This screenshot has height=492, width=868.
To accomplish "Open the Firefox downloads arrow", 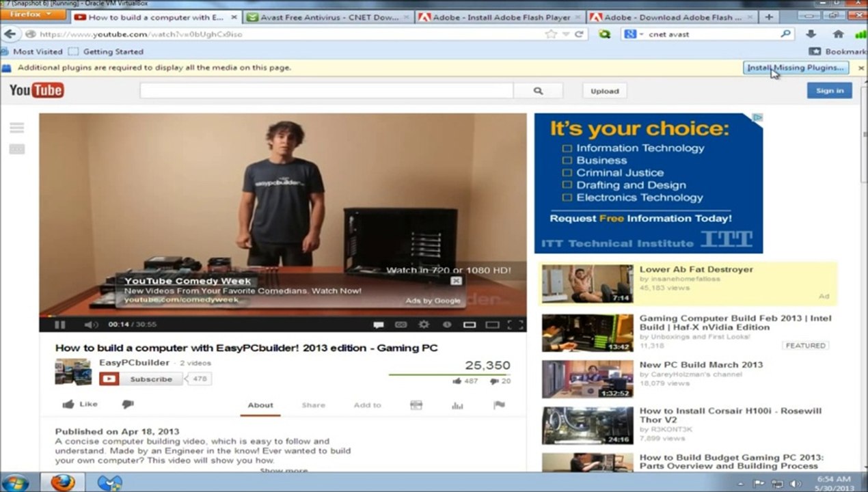I will pyautogui.click(x=811, y=34).
